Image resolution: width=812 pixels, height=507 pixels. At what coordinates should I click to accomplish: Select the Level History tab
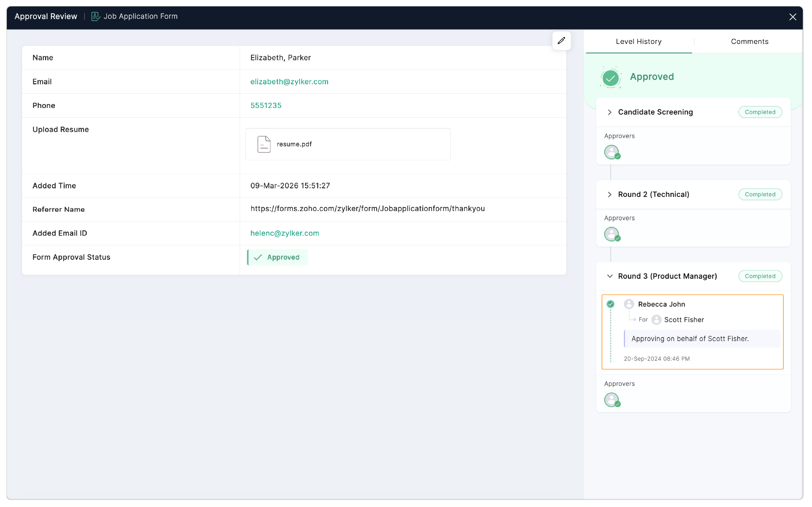pyautogui.click(x=638, y=41)
